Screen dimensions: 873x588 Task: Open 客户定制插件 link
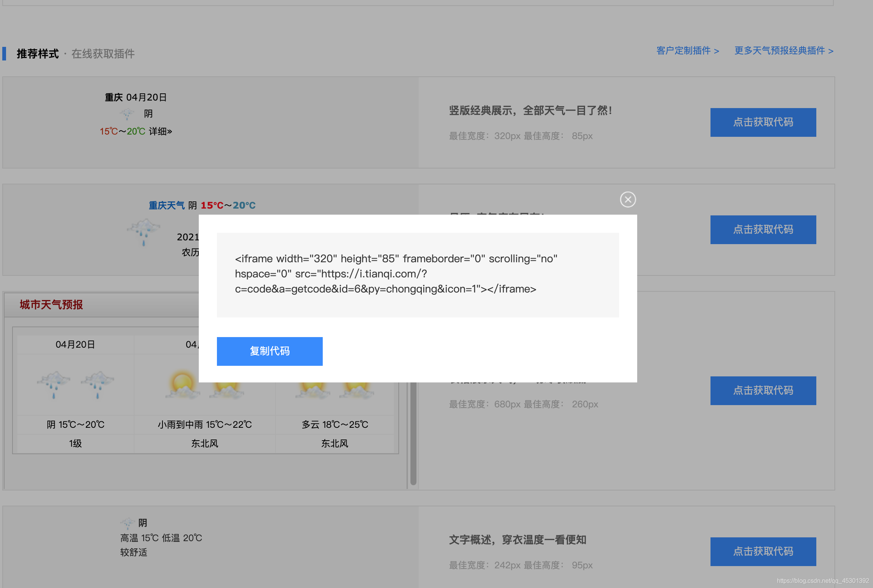(x=687, y=51)
